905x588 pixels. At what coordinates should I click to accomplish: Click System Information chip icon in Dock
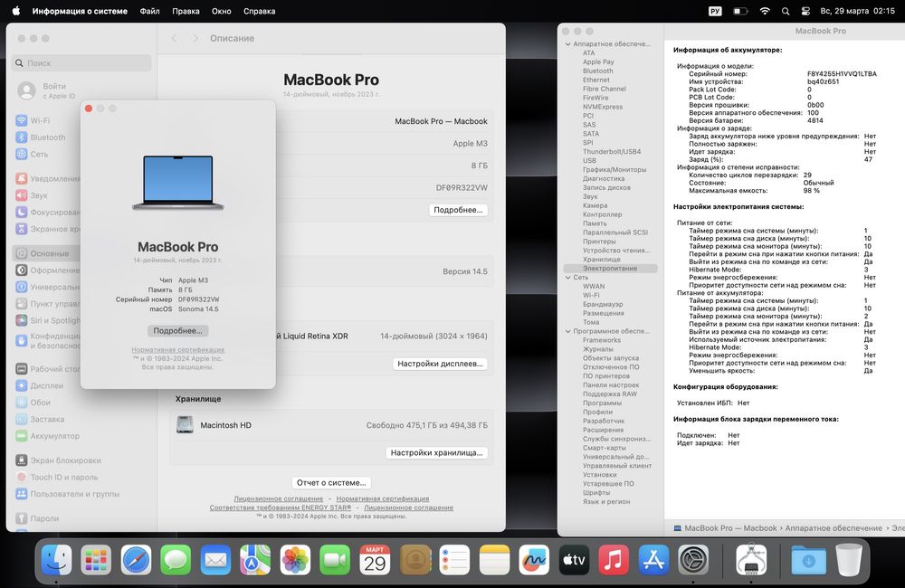tap(751, 560)
